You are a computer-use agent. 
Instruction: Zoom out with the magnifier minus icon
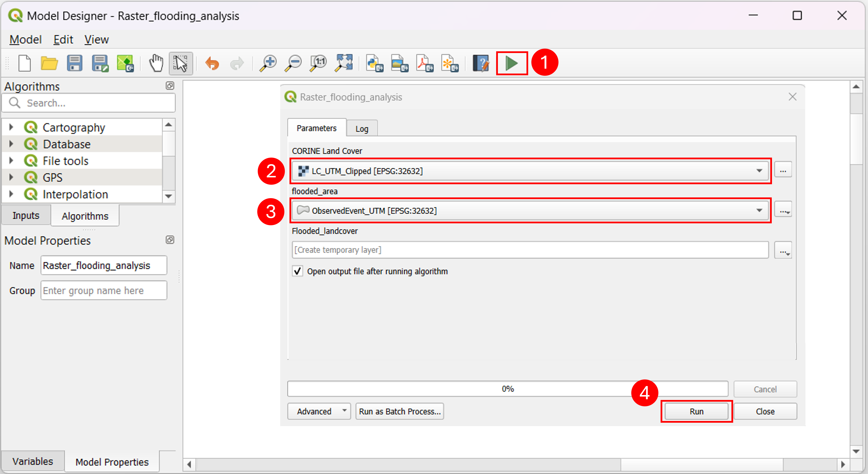point(293,63)
